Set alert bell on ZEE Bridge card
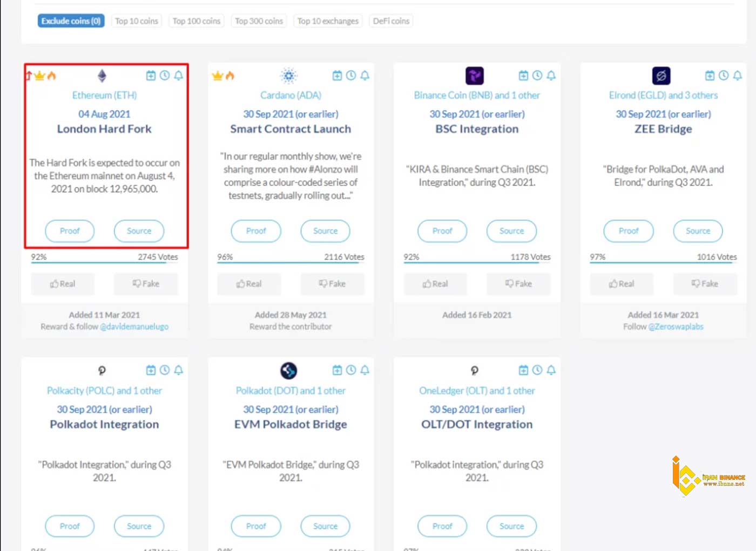 tap(737, 76)
